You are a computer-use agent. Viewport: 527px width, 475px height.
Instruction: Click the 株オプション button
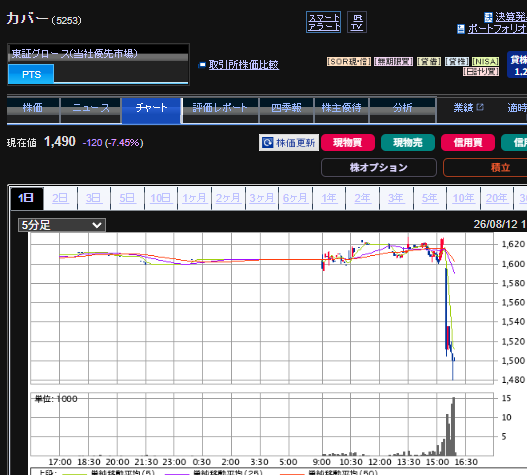click(x=379, y=167)
